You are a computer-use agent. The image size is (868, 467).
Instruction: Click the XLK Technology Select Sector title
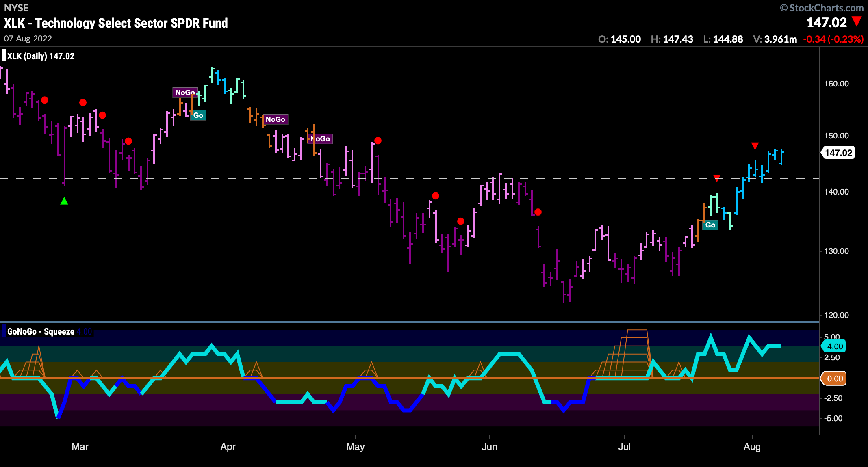(116, 23)
